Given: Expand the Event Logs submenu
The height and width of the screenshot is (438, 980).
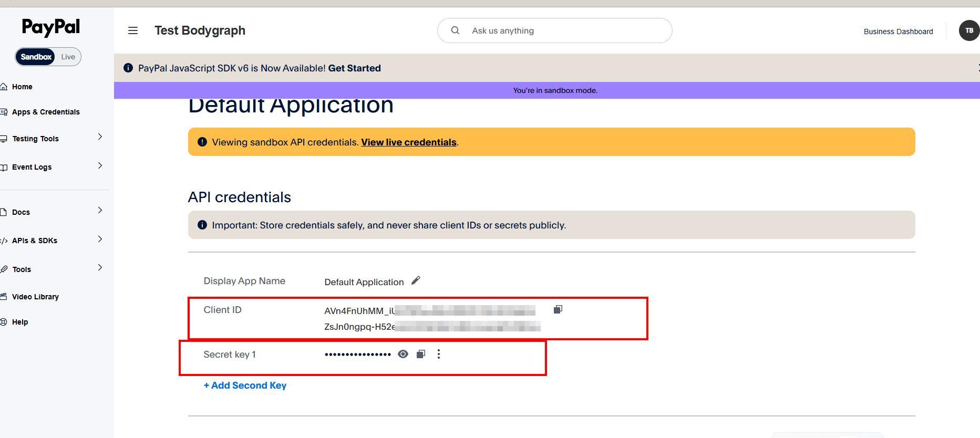Looking at the screenshot, I should [100, 166].
